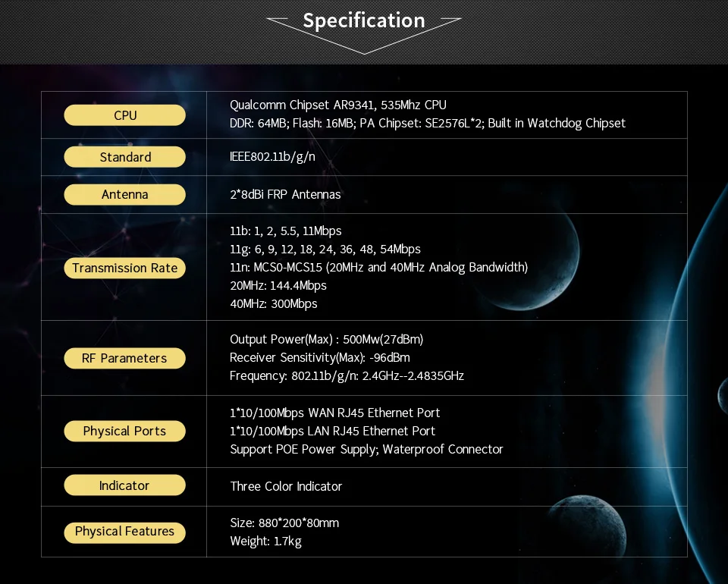Screen dimensions: 728x584
Task: Click the LAN RJ45 Ethernet Port line
Action: [332, 432]
